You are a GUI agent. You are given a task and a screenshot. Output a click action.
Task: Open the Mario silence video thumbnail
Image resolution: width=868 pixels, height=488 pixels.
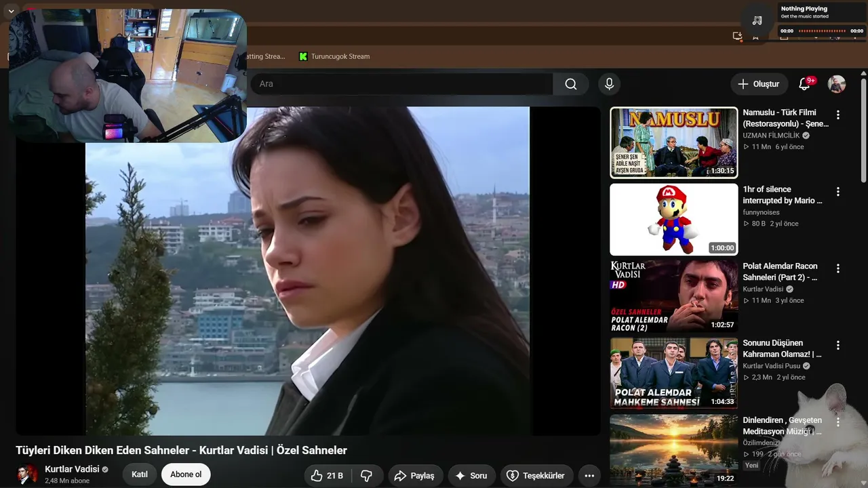pos(674,220)
